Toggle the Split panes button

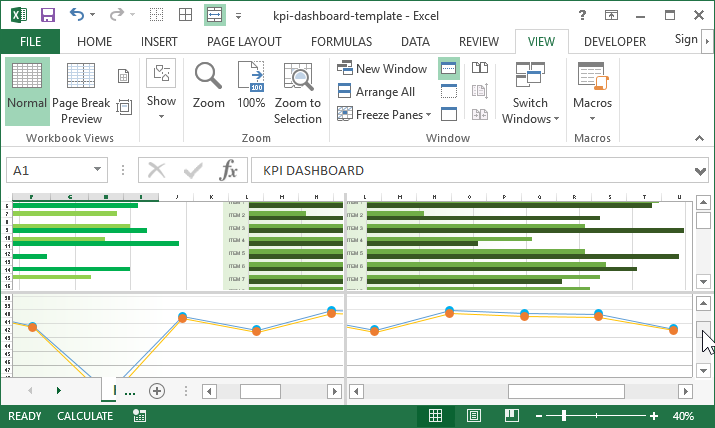[x=448, y=68]
